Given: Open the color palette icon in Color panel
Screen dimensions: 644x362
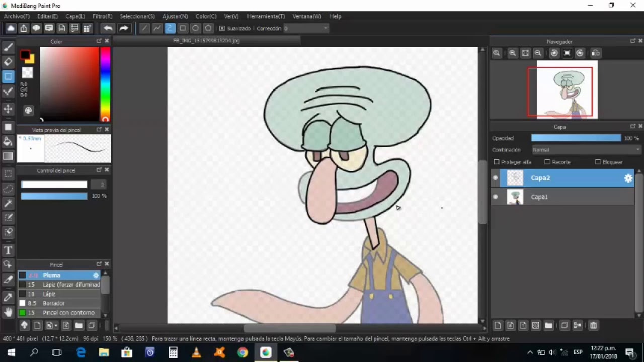Looking at the screenshot, I should coord(28,111).
